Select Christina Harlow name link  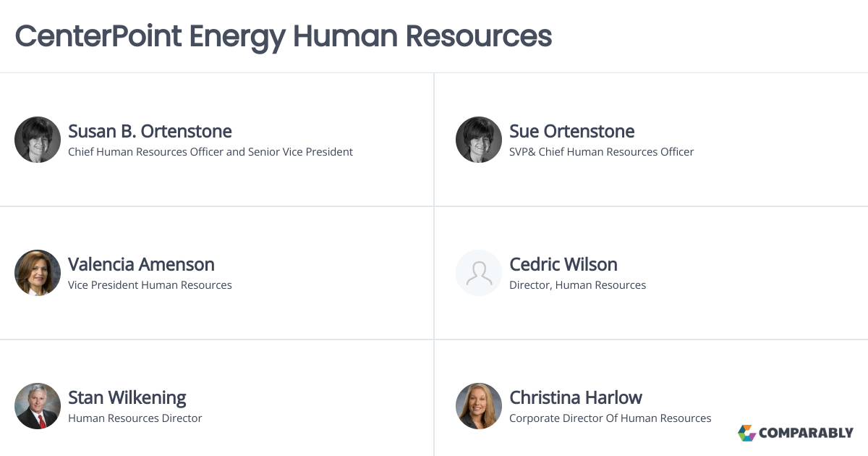pyautogui.click(x=576, y=397)
